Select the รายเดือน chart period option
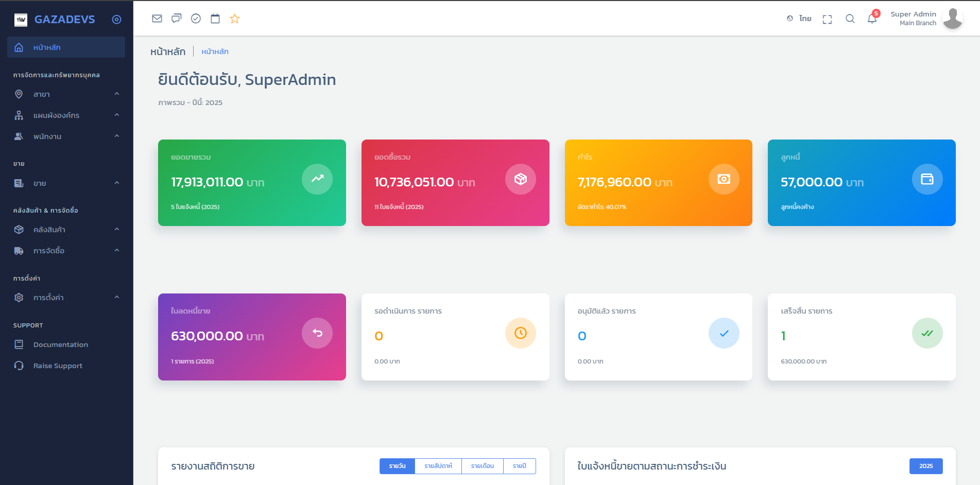 tap(482, 466)
